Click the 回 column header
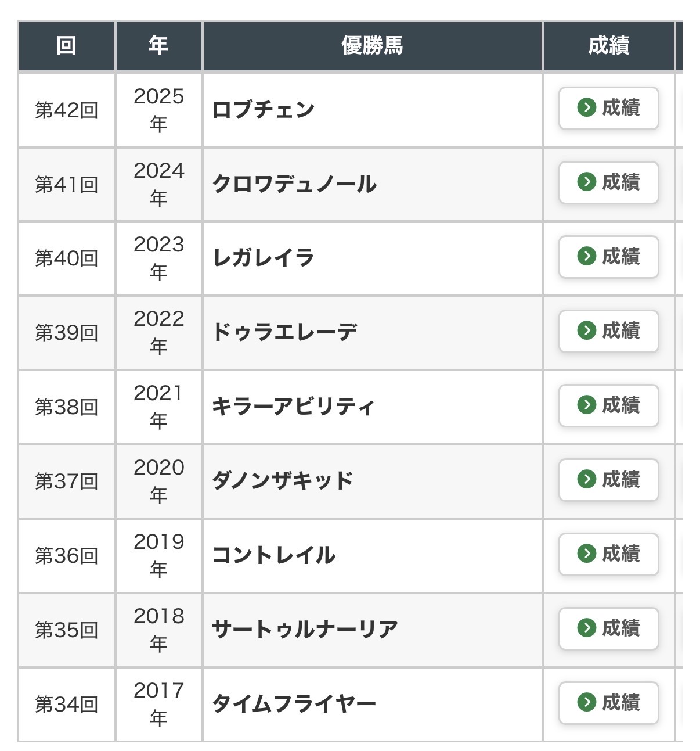 pyautogui.click(x=66, y=46)
